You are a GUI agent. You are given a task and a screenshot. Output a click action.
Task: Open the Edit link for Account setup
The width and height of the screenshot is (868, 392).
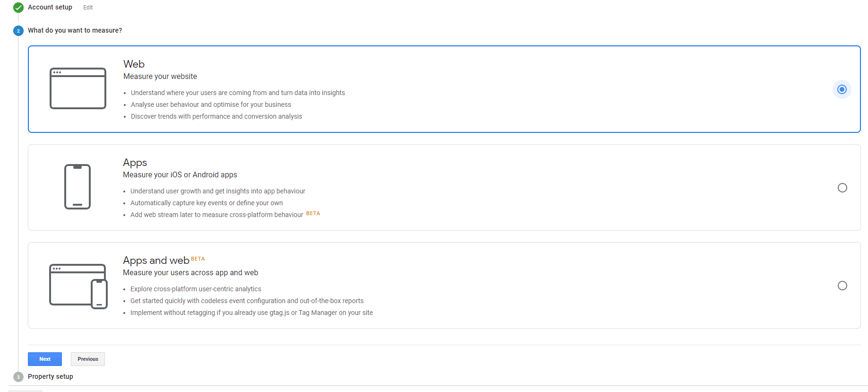[x=88, y=8]
